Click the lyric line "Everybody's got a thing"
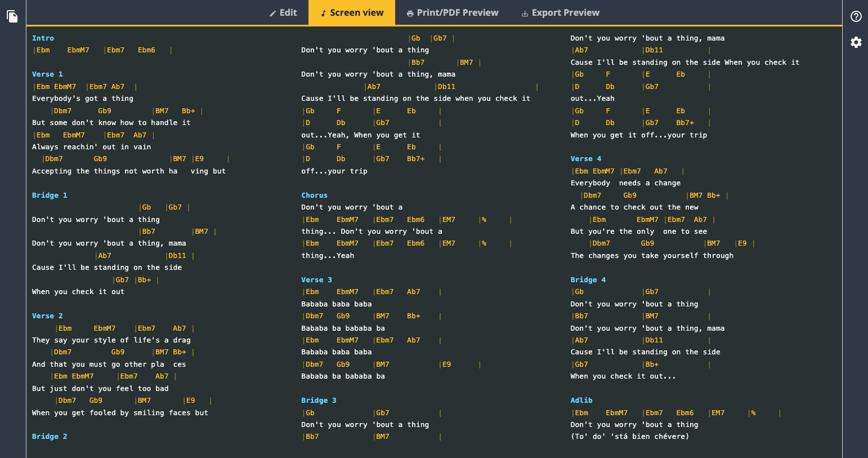This screenshot has width=868, height=458. (83, 99)
